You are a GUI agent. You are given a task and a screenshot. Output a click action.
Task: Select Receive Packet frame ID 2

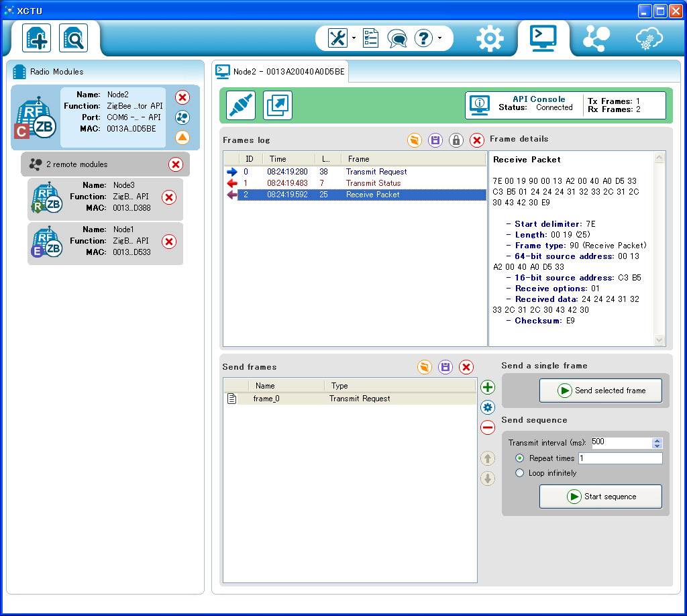[x=356, y=195]
